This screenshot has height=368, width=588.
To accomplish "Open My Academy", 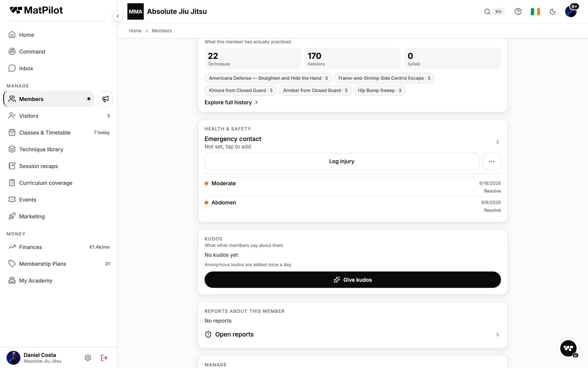I will (x=59, y=281).
